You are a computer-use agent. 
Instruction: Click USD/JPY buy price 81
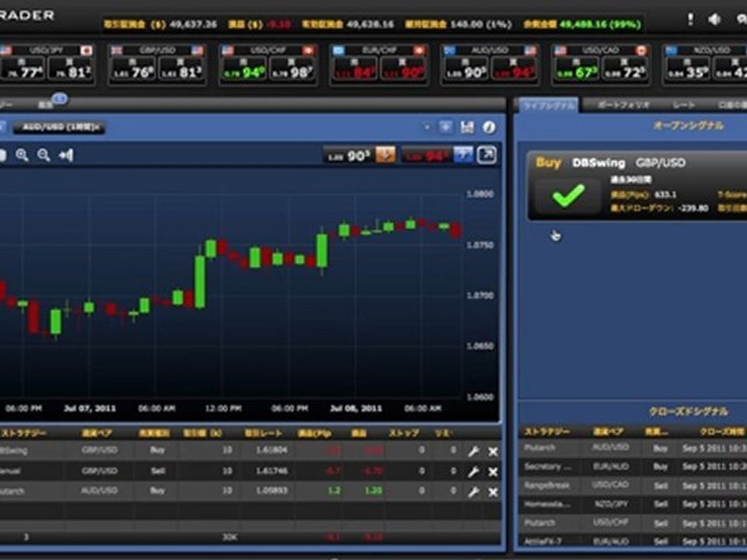(x=69, y=68)
